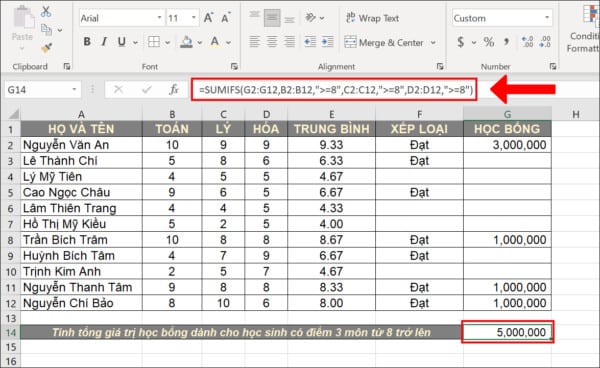Cancel formula entry X button

pyautogui.click(x=118, y=90)
